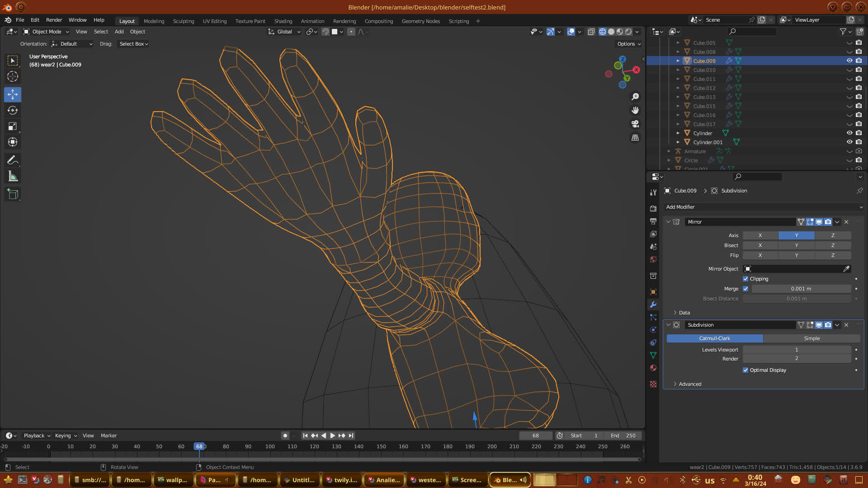Open the Render menu
The image size is (868, 488).
point(54,20)
